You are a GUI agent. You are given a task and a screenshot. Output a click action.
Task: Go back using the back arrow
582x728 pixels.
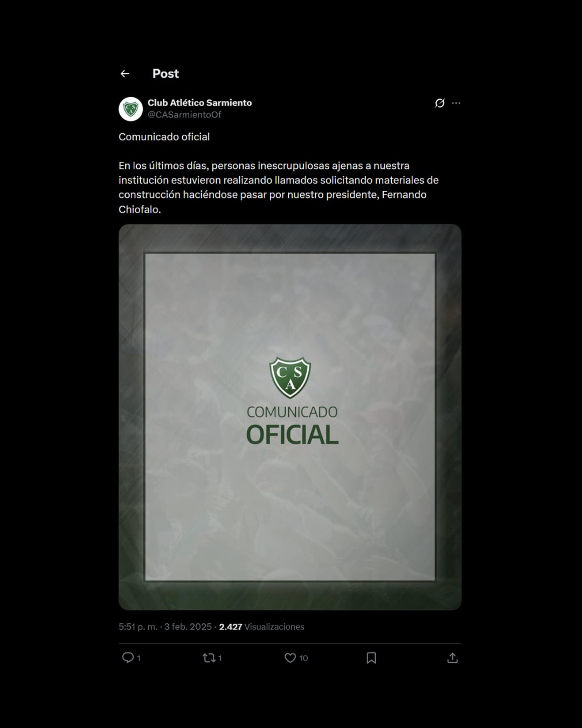[126, 73]
